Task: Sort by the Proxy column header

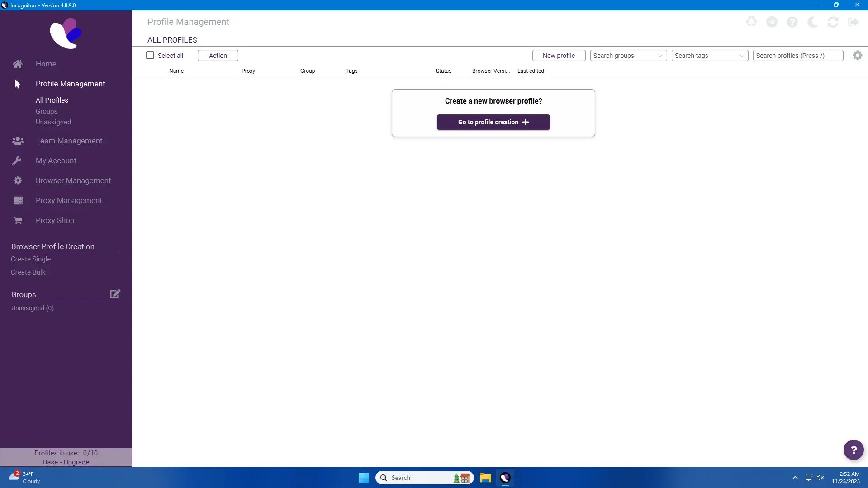Action: pos(248,71)
